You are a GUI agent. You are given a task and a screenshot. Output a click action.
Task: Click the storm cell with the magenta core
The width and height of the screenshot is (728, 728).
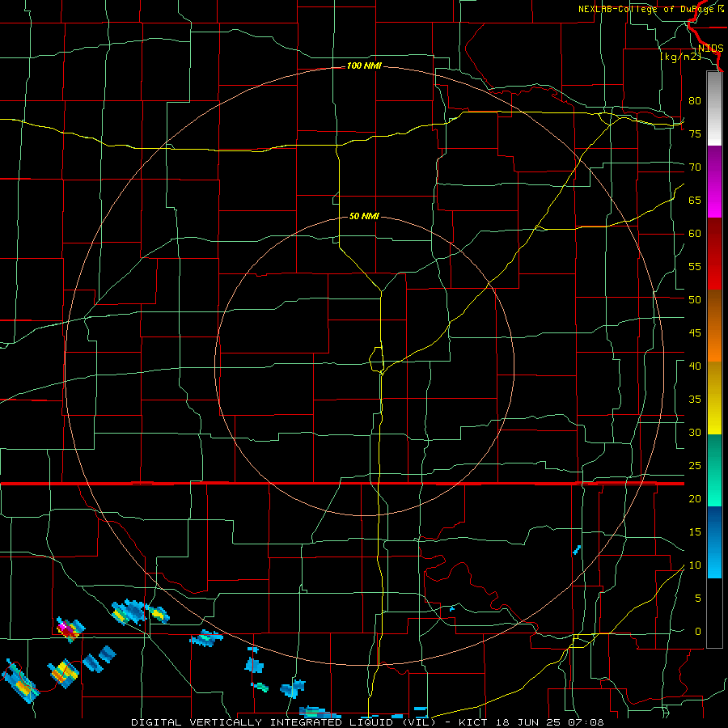click(x=70, y=629)
